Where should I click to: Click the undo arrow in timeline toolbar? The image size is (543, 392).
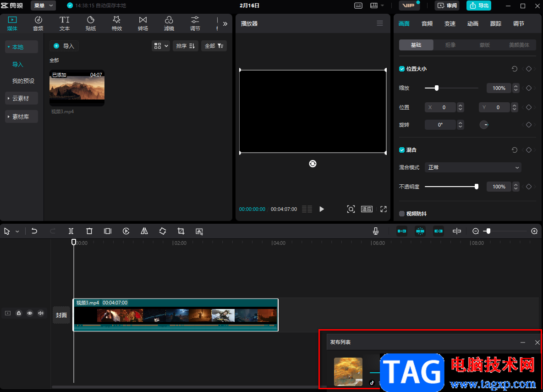pyautogui.click(x=34, y=232)
